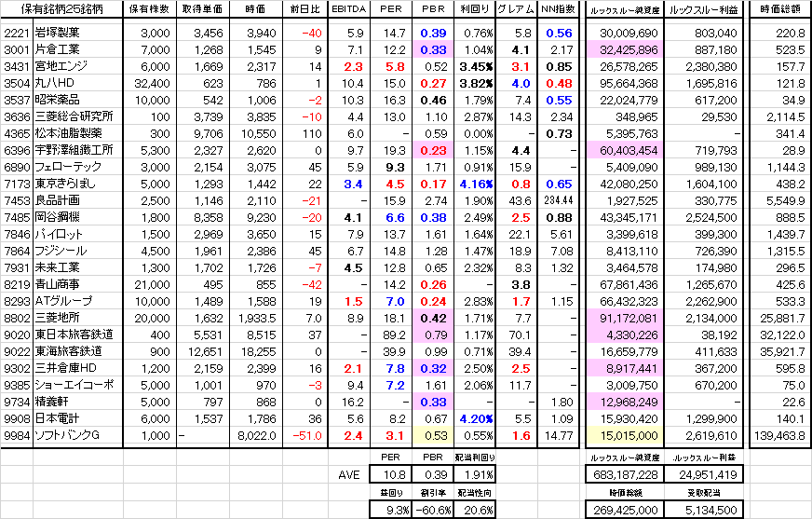The width and height of the screenshot is (812, 519).
Task: Select the 岡谷鋼機 name cell
Action: coord(57,217)
